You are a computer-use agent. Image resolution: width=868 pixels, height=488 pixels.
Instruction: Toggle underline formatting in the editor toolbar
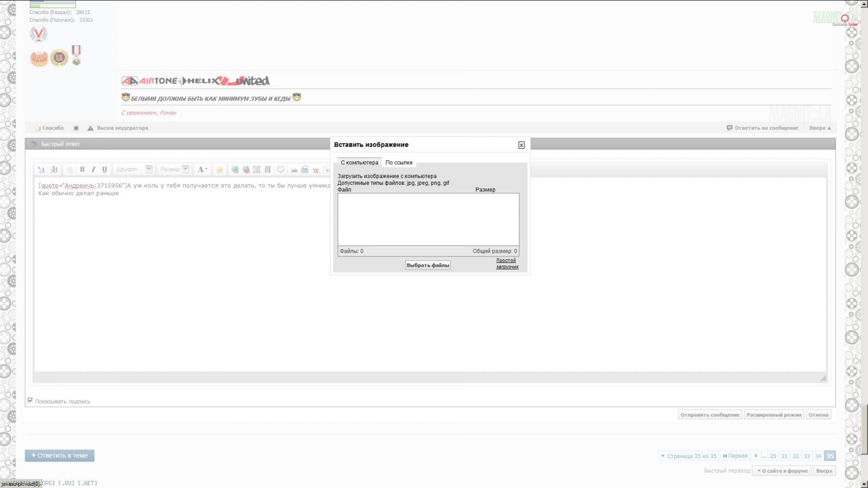pyautogui.click(x=105, y=169)
